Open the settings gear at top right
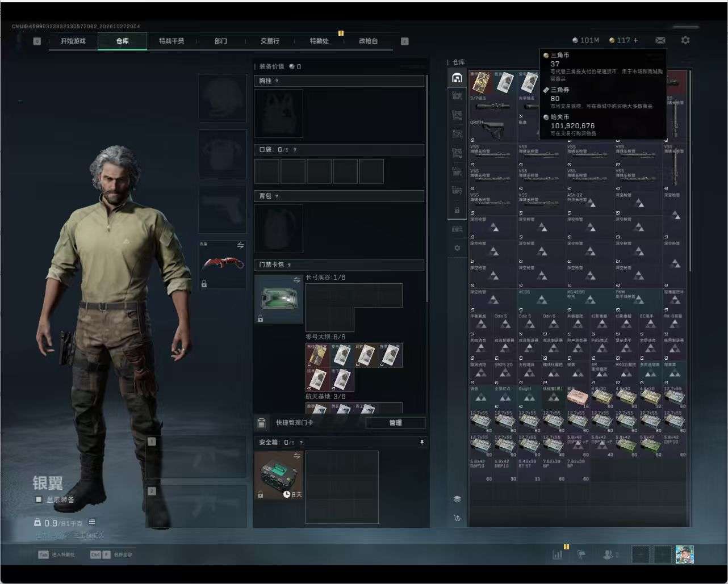 pyautogui.click(x=685, y=40)
